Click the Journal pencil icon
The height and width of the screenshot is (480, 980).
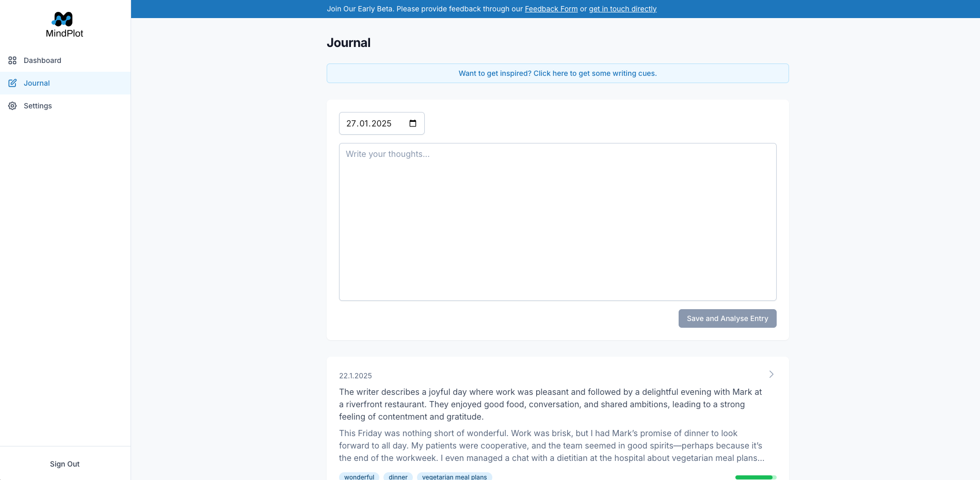coord(12,83)
